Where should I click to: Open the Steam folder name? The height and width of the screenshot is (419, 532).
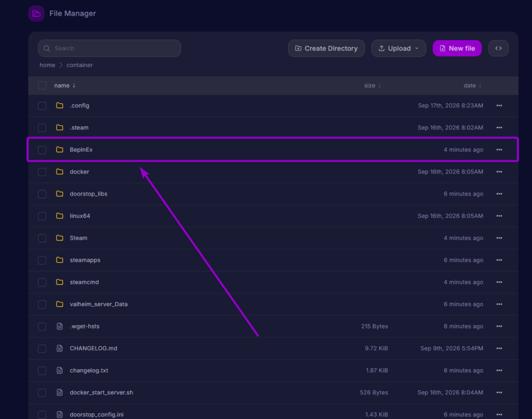(x=78, y=238)
